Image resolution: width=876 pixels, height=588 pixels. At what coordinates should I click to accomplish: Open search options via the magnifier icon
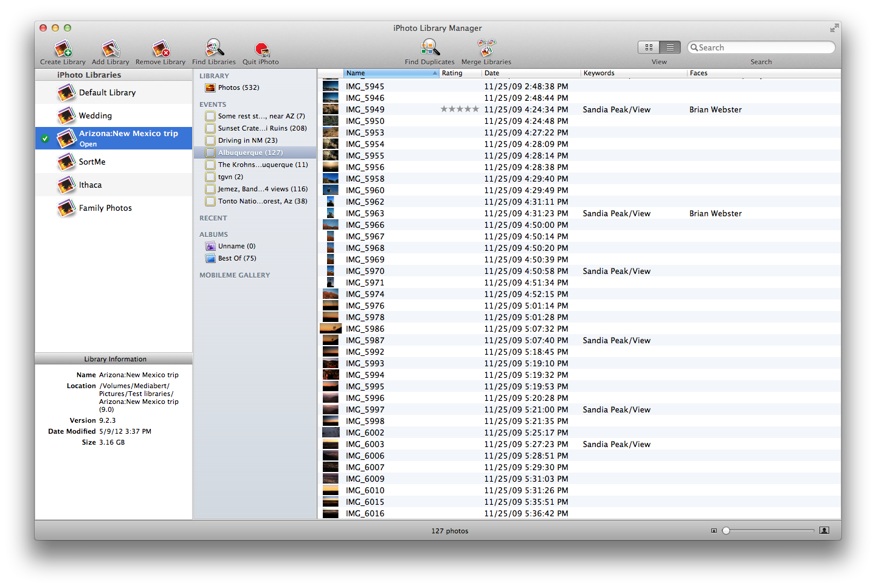tap(694, 47)
